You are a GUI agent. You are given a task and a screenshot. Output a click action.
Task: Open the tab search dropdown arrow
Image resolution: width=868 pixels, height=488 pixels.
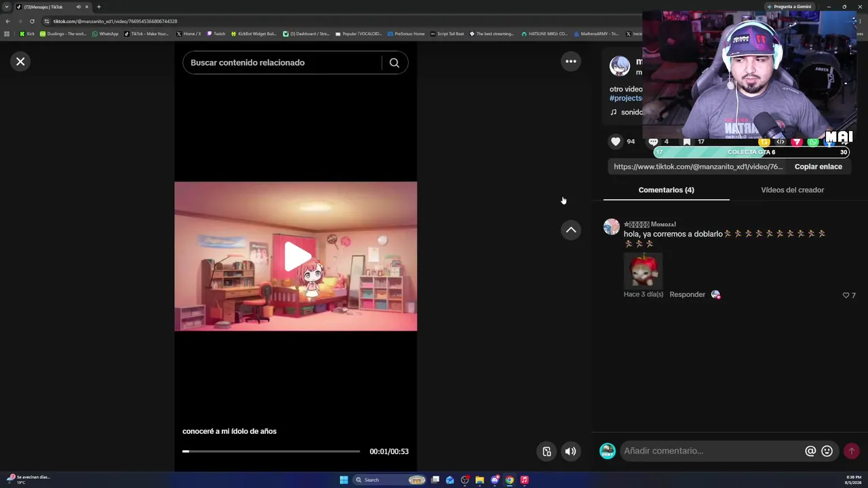pyautogui.click(x=7, y=7)
